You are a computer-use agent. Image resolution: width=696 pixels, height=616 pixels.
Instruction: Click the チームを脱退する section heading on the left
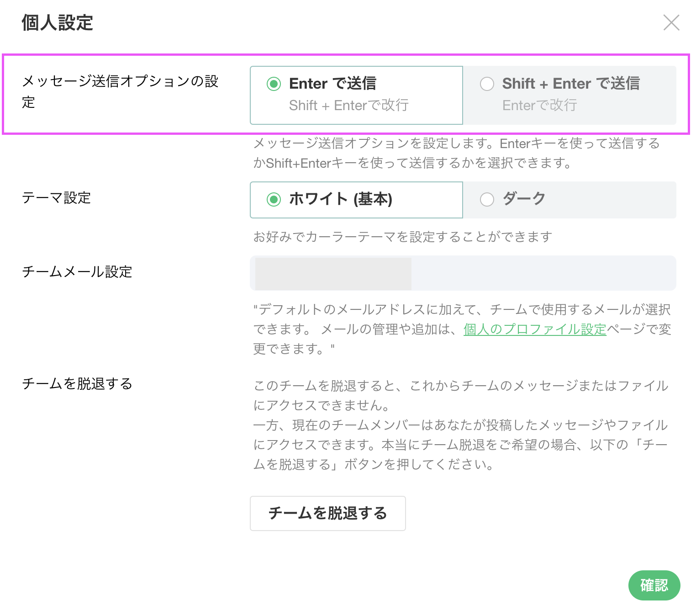77,383
